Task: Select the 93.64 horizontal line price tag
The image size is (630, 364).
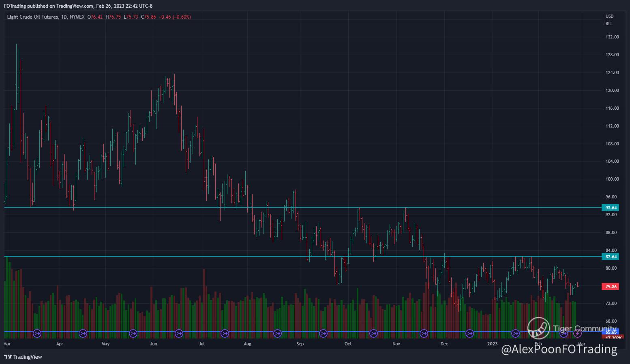Action: [611, 208]
